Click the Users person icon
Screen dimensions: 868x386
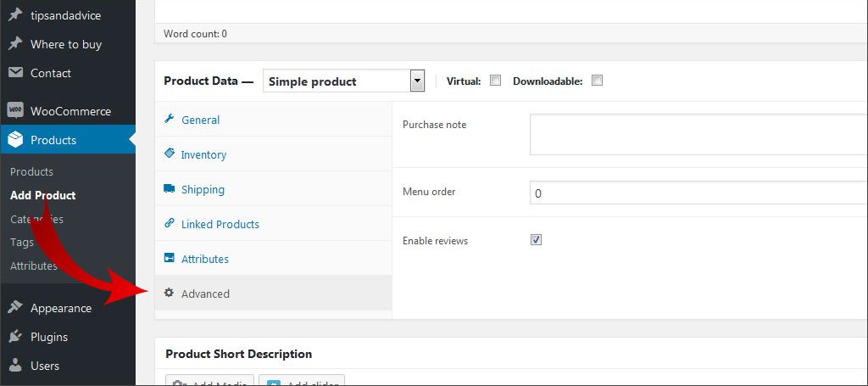(14, 366)
